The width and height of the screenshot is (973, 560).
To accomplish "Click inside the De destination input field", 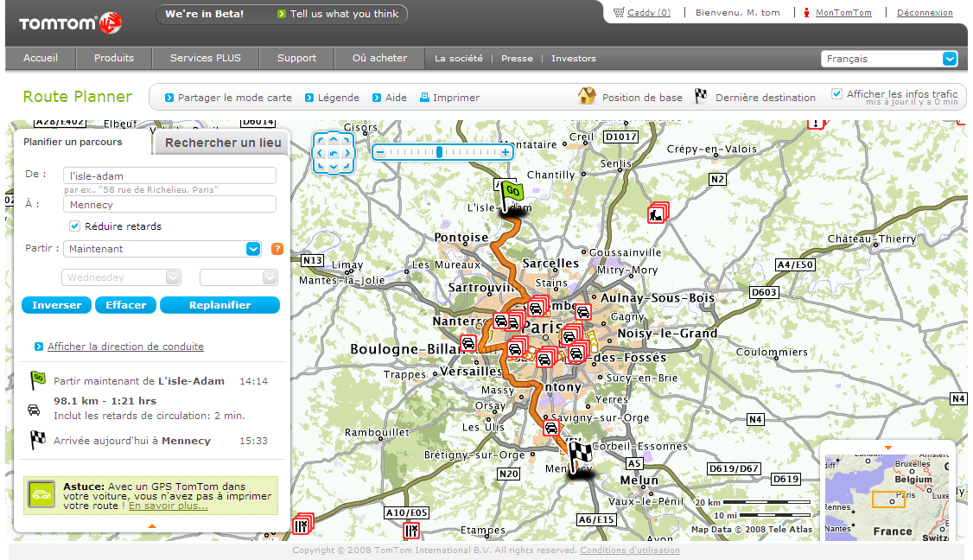I will coord(169,175).
